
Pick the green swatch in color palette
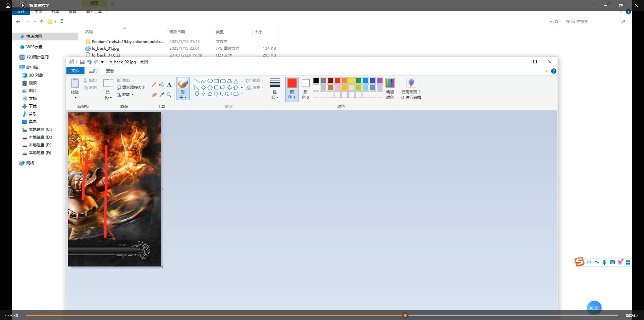point(359,81)
